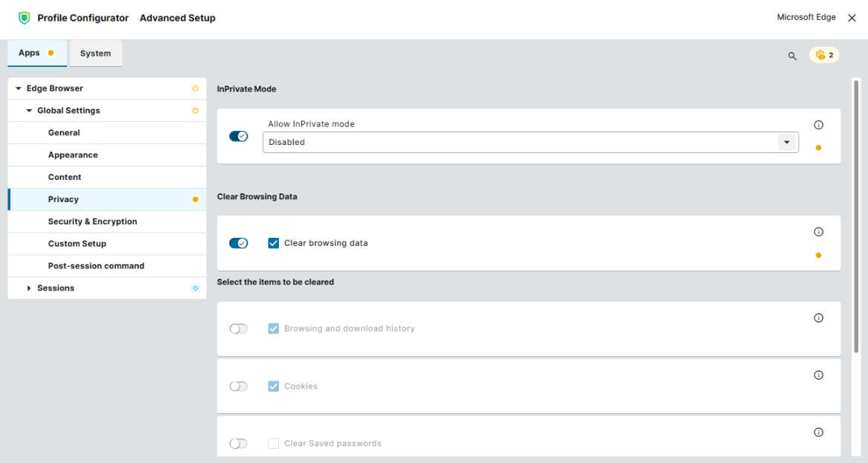Select the Global Settings tree item label

click(x=68, y=111)
